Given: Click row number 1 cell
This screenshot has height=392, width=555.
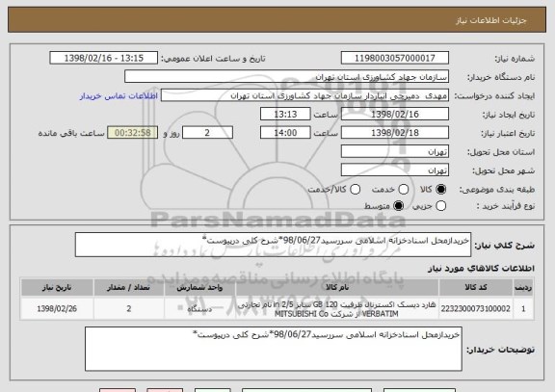Looking at the screenshot, I should tap(523, 309).
